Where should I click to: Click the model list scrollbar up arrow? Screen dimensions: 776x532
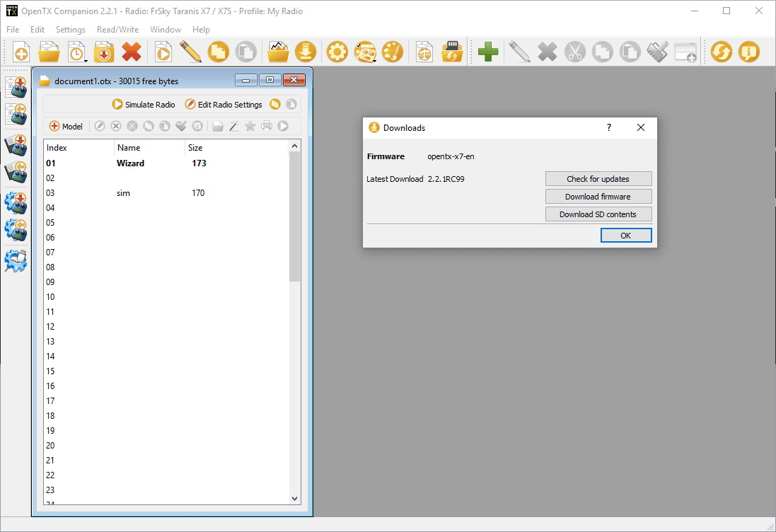pyautogui.click(x=294, y=146)
